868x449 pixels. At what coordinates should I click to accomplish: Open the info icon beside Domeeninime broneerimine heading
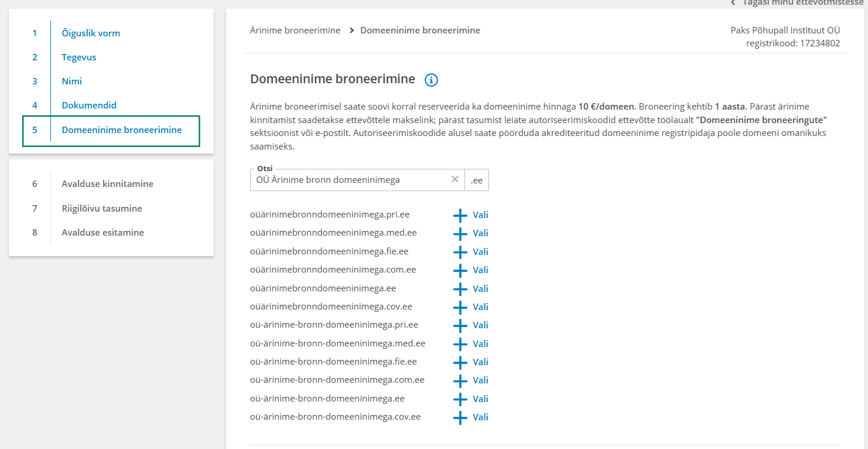[x=431, y=80]
